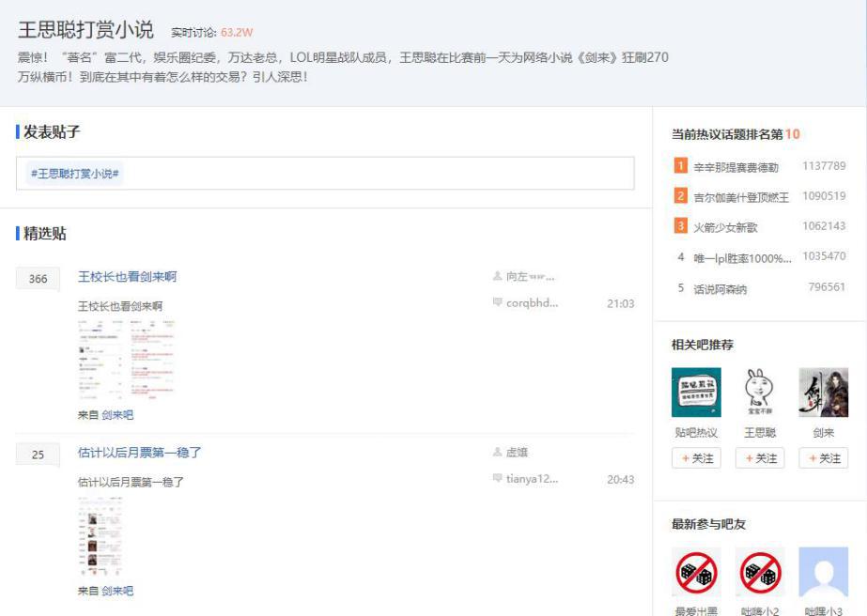
Task: Click hot count 1090519
Action: tap(824, 195)
